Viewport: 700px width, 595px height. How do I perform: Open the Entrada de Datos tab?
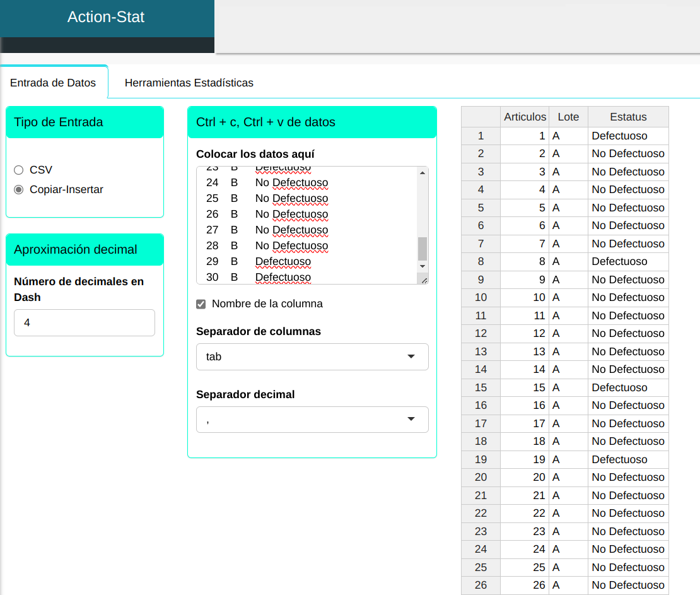(54, 83)
